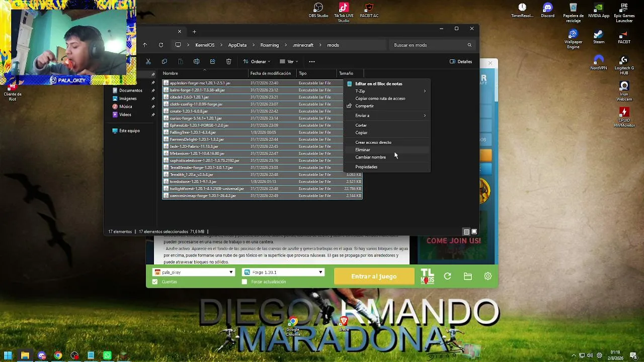This screenshot has height=362, width=644.
Task: Open Discord desktop shortcut
Action: point(547,11)
